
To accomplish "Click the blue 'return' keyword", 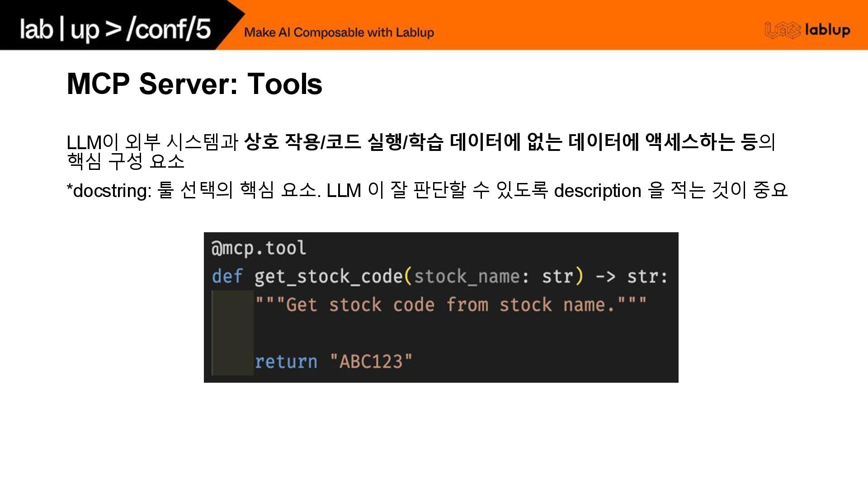I will coord(286,361).
